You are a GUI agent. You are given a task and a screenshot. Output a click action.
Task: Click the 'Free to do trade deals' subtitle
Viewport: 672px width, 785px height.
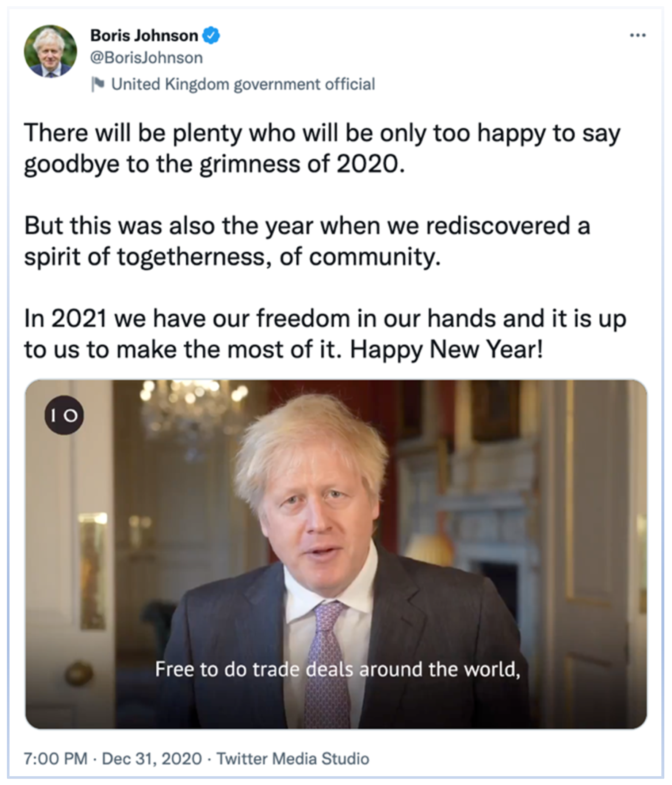tap(337, 669)
